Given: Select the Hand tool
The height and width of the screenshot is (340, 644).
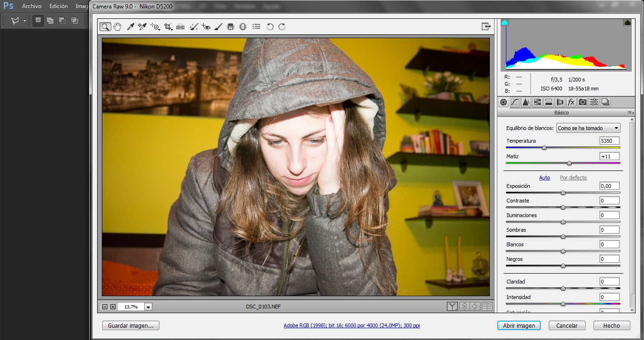Looking at the screenshot, I should 117,27.
